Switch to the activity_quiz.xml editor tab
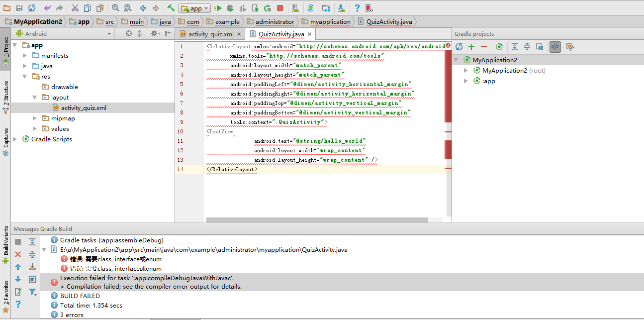 (210, 34)
